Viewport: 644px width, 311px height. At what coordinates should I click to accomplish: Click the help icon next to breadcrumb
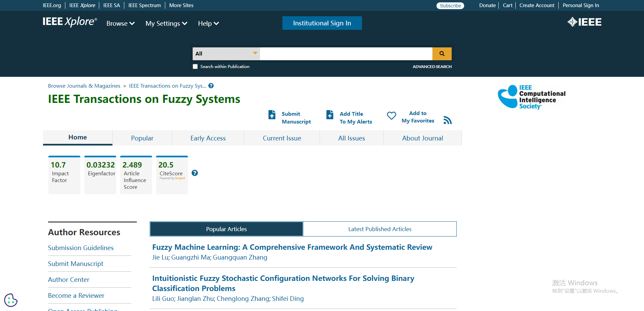(x=211, y=86)
